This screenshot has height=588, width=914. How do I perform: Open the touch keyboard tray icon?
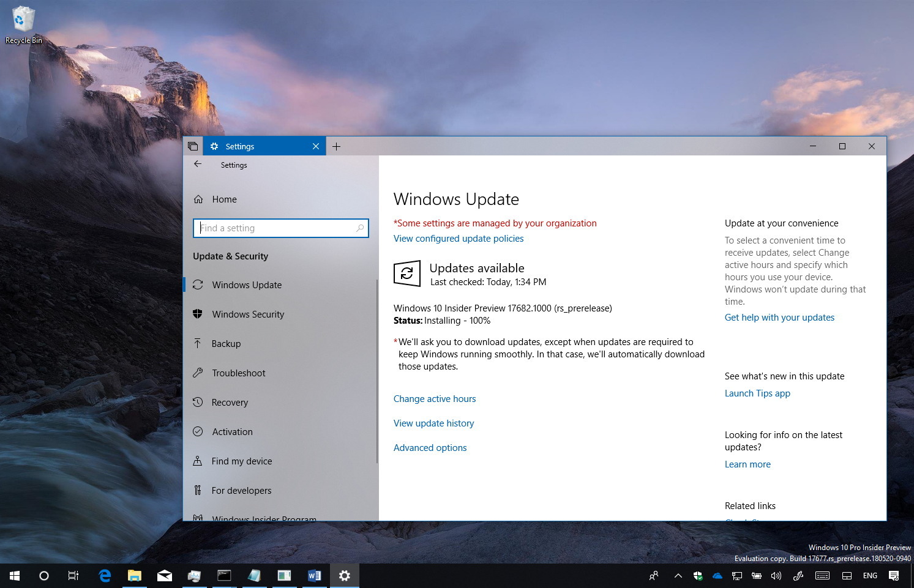tap(823, 576)
